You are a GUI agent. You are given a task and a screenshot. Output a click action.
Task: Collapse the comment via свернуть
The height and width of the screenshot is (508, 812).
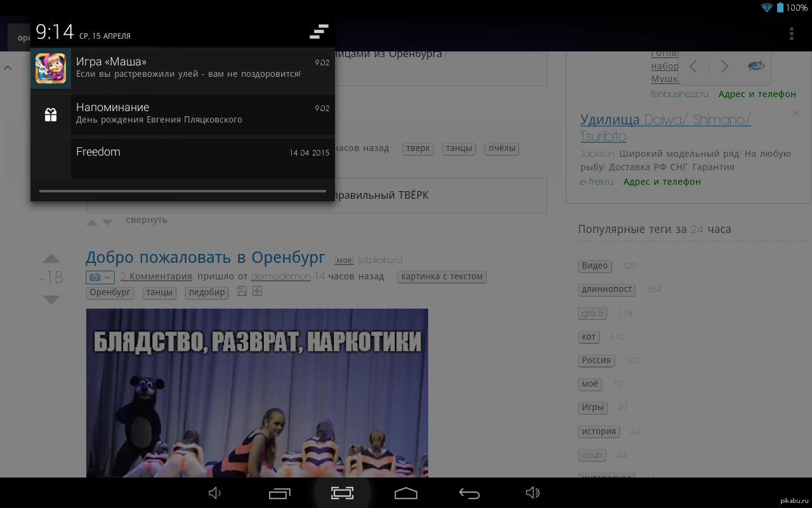pyautogui.click(x=147, y=220)
